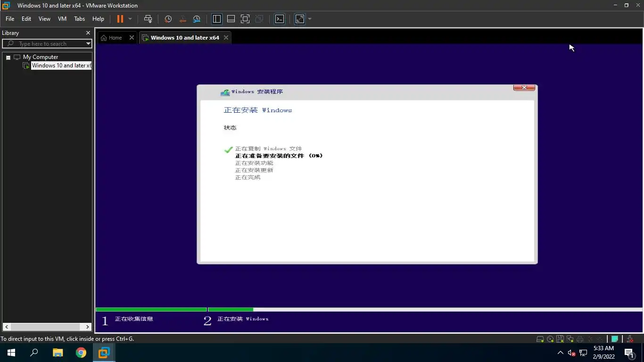Click the library horizontal scrollbar thumb
The height and width of the screenshot is (362, 644).
coord(45,327)
